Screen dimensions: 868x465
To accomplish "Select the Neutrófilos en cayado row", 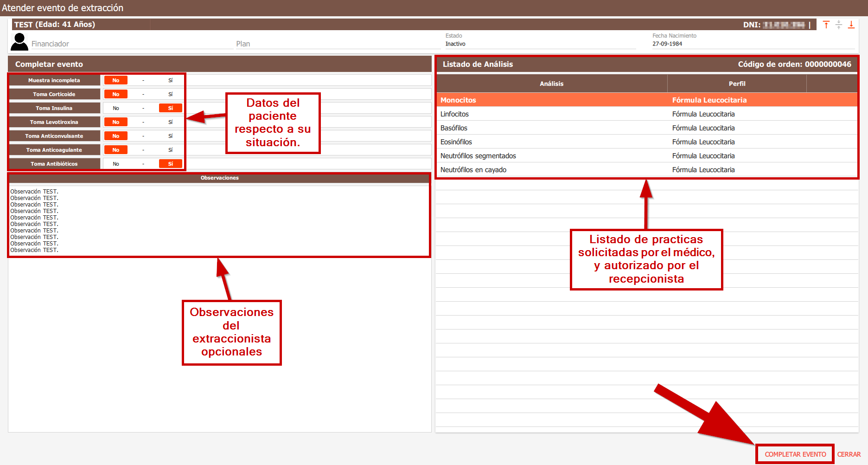I will pyautogui.click(x=552, y=170).
